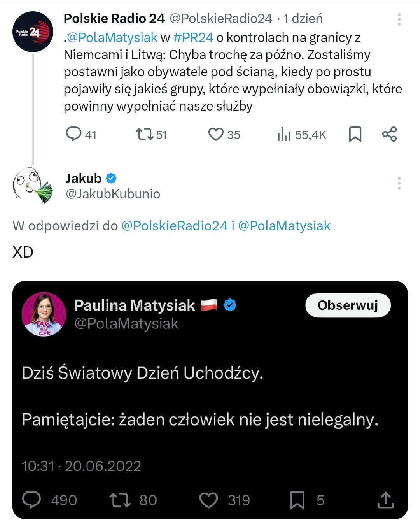
Task: Like the Polskie Radio 24 tweet
Action: point(216,134)
